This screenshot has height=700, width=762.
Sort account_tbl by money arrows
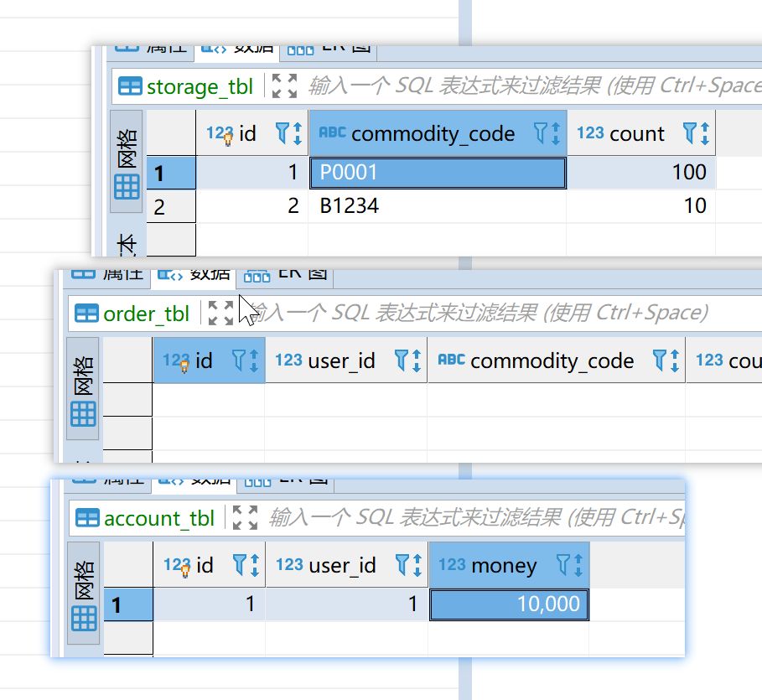578,565
